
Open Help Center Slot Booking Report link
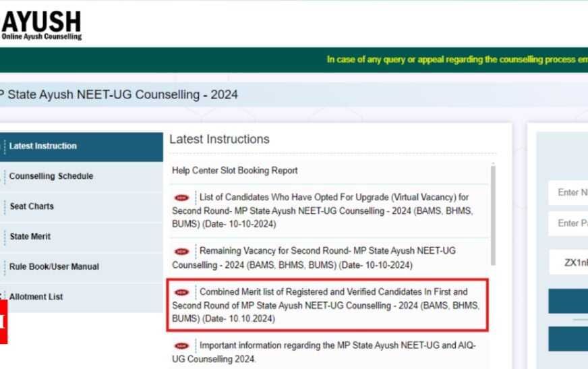click(235, 171)
